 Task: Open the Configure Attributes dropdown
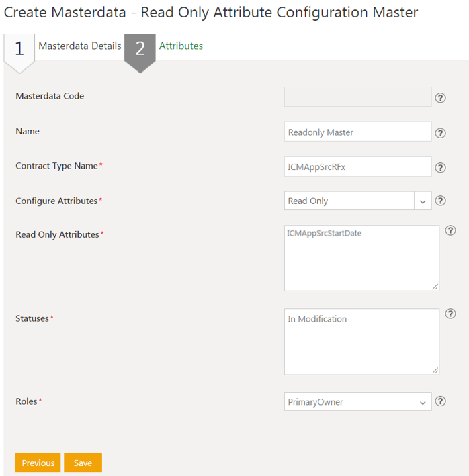pos(423,201)
